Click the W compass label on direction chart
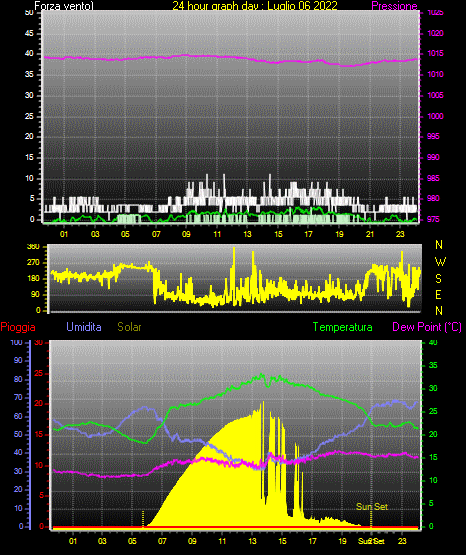The height and width of the screenshot is (555, 466). click(440, 262)
